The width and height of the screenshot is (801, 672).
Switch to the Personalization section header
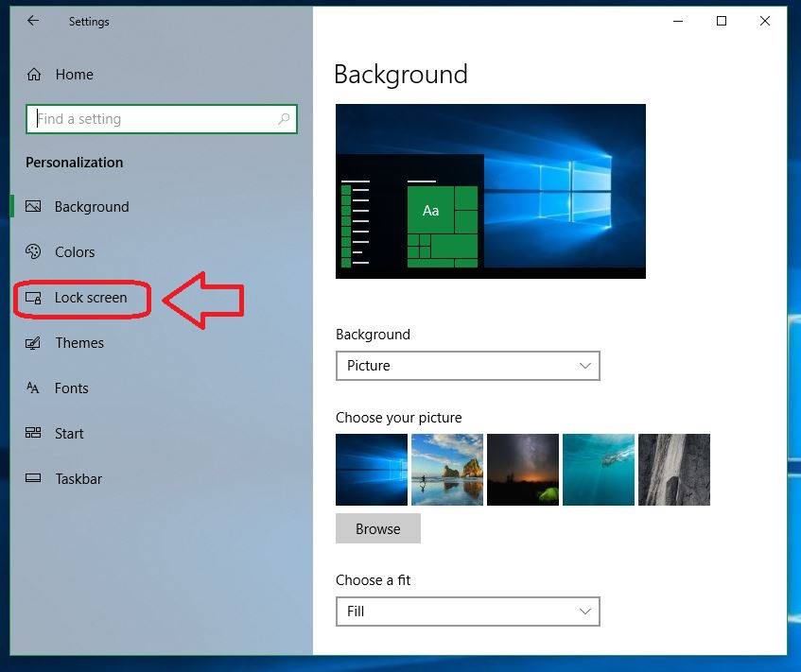tap(74, 162)
